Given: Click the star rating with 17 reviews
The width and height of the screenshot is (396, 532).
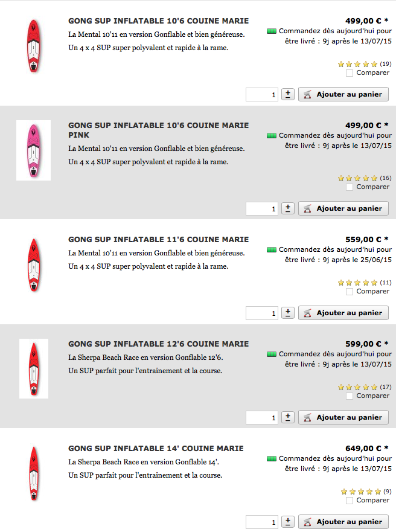Looking at the screenshot, I should [358, 387].
